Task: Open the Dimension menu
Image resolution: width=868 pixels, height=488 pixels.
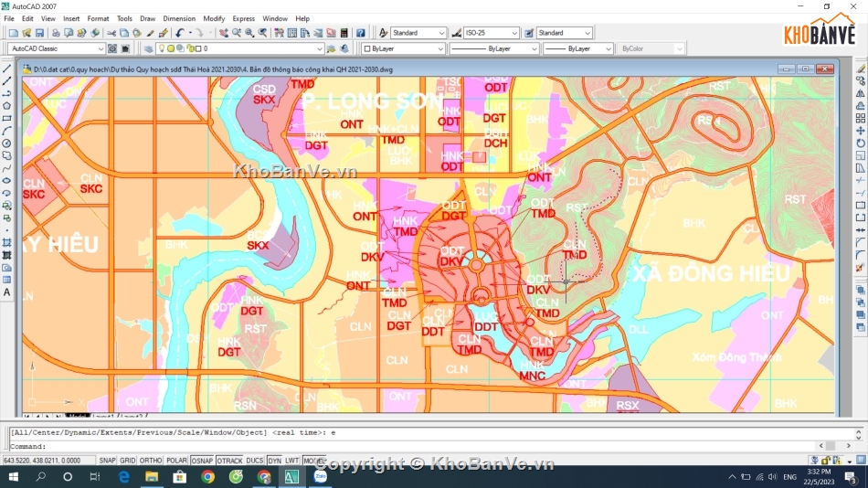Action: (179, 19)
